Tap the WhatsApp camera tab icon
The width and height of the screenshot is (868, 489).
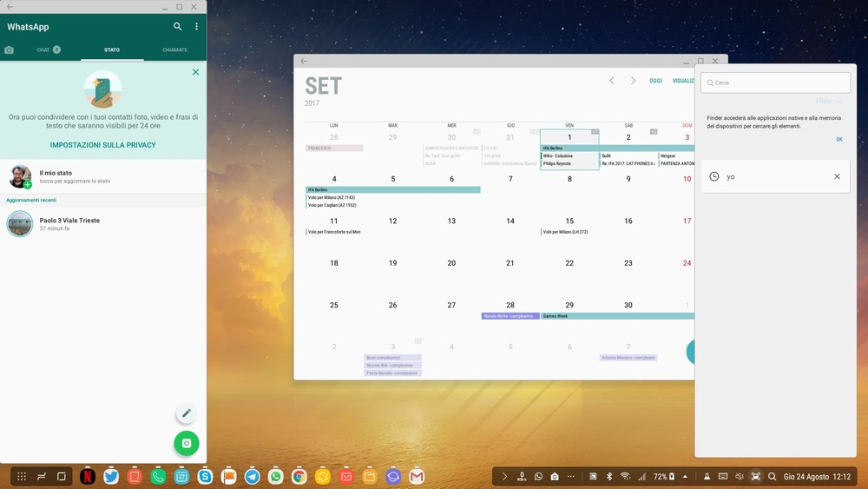(10, 50)
